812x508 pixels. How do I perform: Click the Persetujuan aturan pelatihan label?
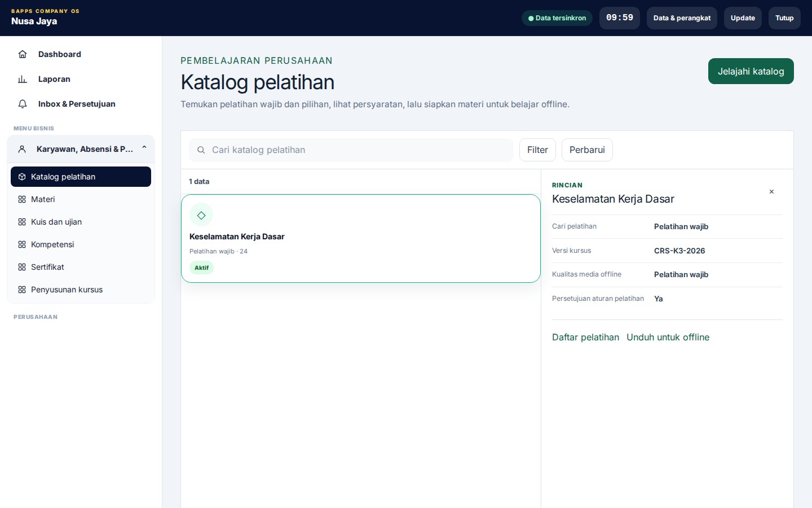598,299
